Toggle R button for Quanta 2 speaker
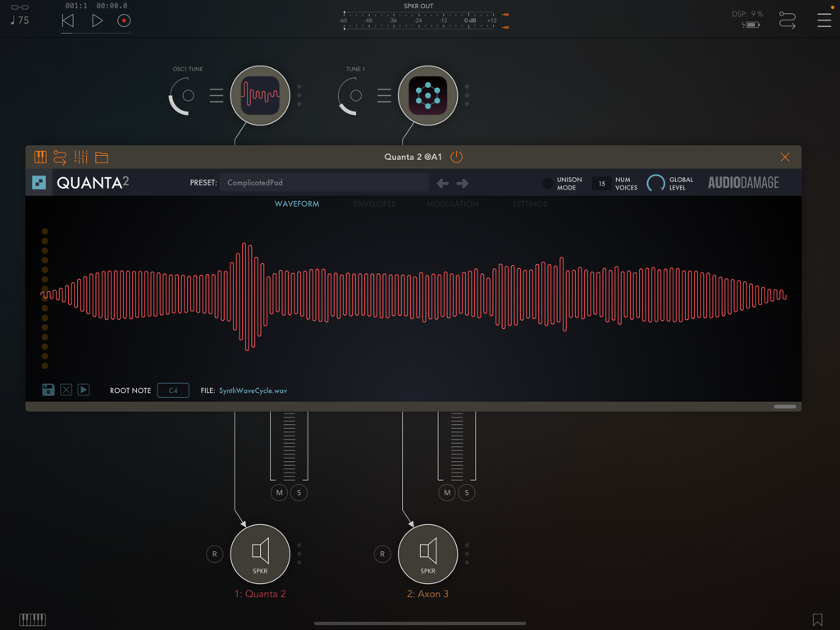The height and width of the screenshot is (630, 840). [214, 554]
